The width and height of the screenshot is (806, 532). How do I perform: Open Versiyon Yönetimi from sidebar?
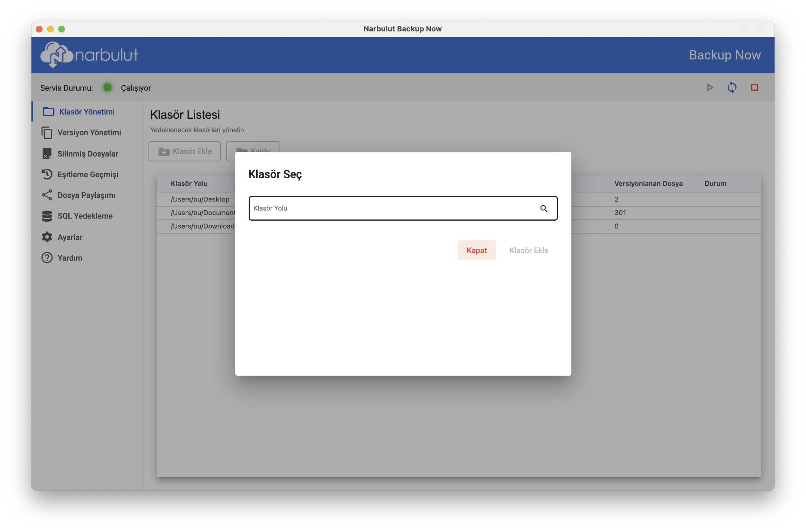[89, 133]
